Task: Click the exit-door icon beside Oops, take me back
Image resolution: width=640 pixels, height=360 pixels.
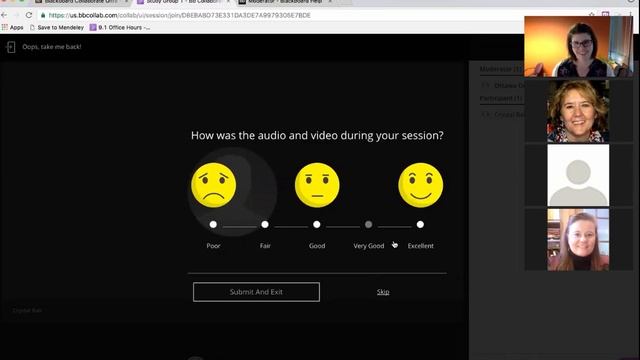Action: coord(11,47)
